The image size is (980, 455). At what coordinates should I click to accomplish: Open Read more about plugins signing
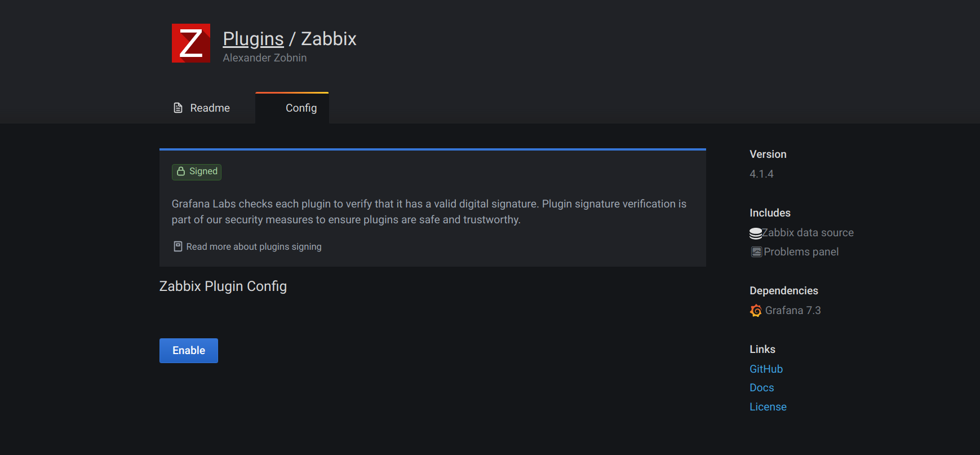[254, 246]
